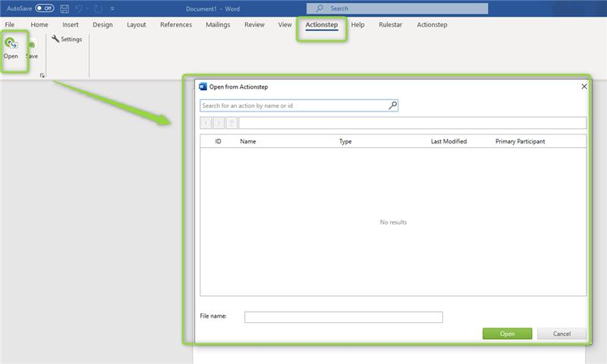Click the Primary Participant column header
Image resolution: width=607 pixels, height=364 pixels.
[520, 142]
